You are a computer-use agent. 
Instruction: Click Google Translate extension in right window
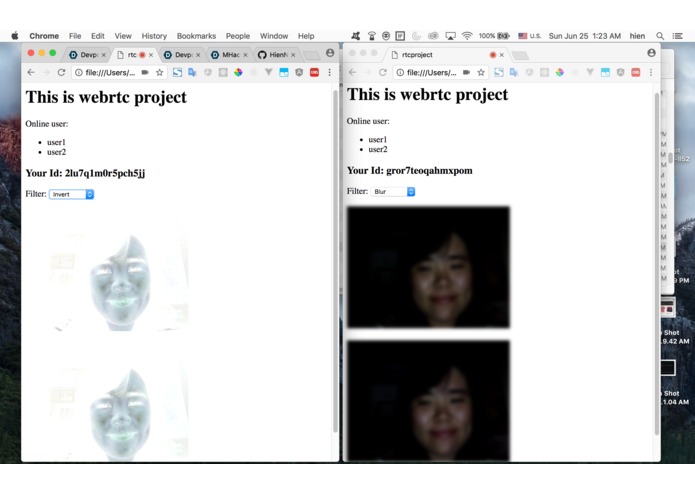[x=513, y=72]
